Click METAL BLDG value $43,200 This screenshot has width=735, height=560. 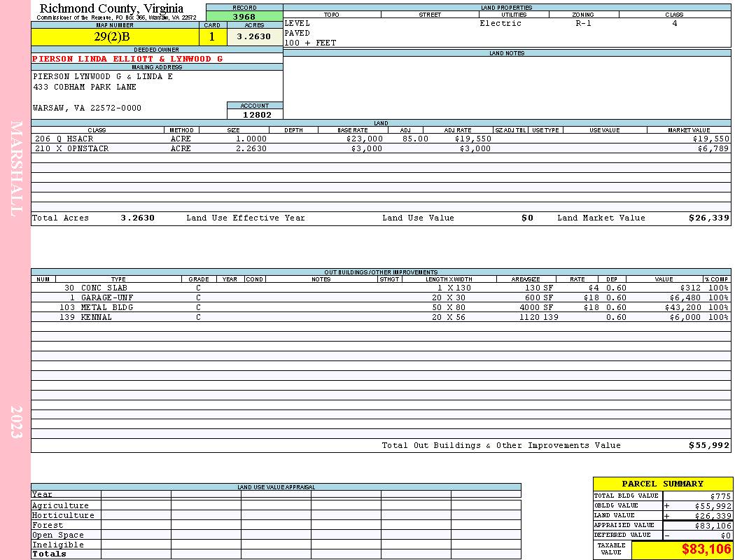coord(682,307)
